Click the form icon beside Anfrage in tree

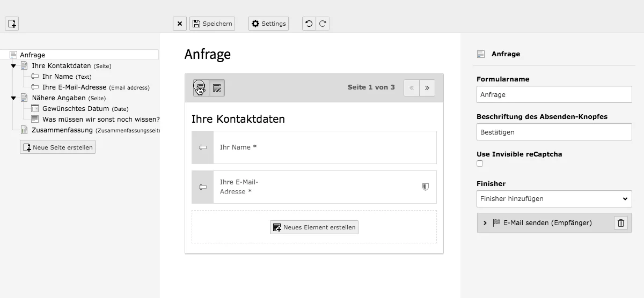(x=13, y=55)
